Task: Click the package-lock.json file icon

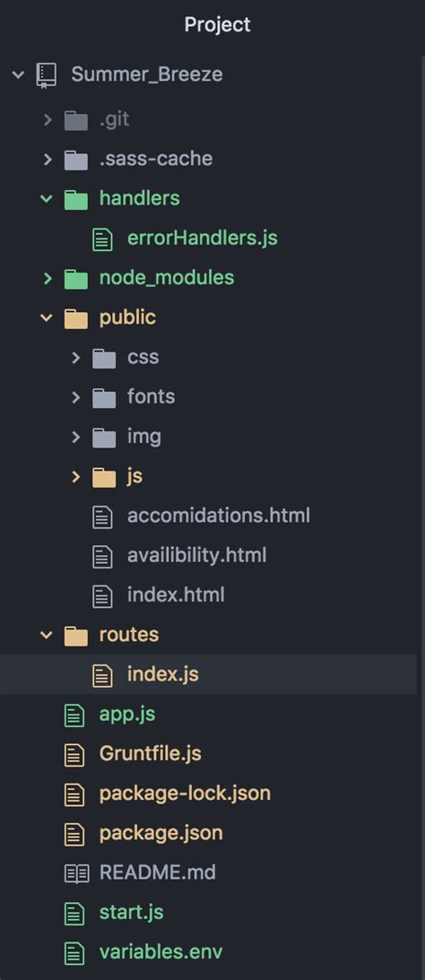Action: pyautogui.click(x=74, y=794)
